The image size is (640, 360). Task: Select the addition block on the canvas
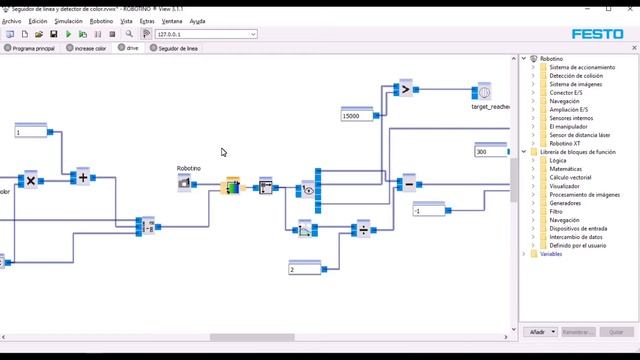(83, 177)
